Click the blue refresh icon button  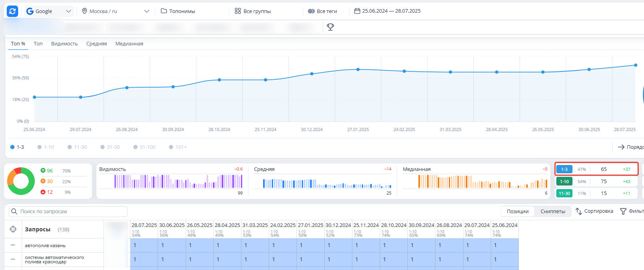coord(12,11)
